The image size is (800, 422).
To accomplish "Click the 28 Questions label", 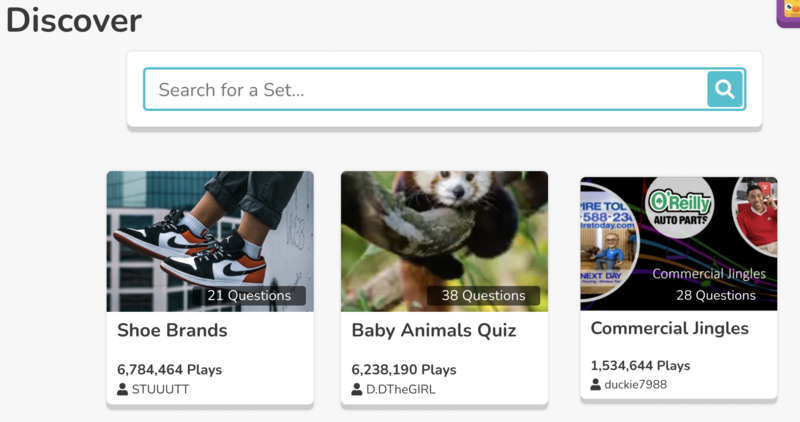I will pos(716,295).
